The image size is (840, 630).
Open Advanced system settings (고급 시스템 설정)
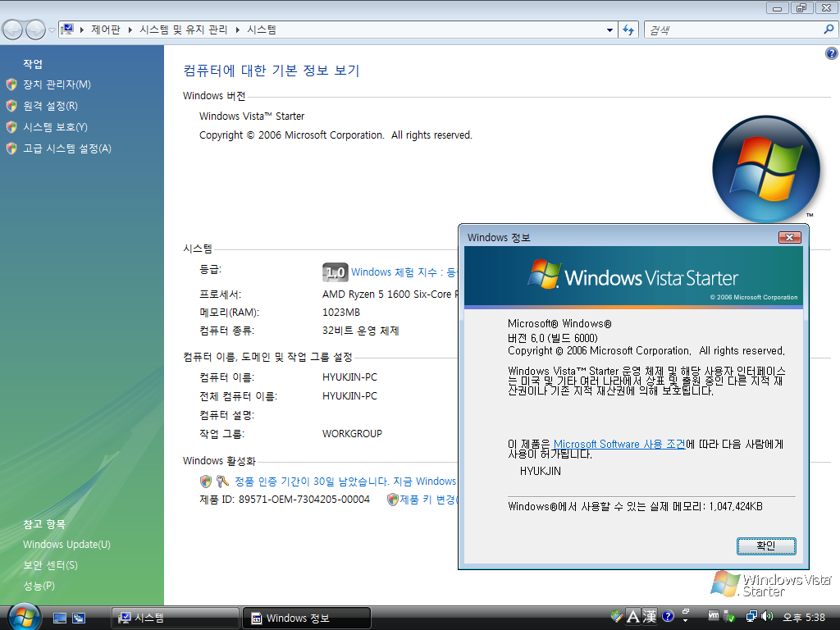pos(67,148)
